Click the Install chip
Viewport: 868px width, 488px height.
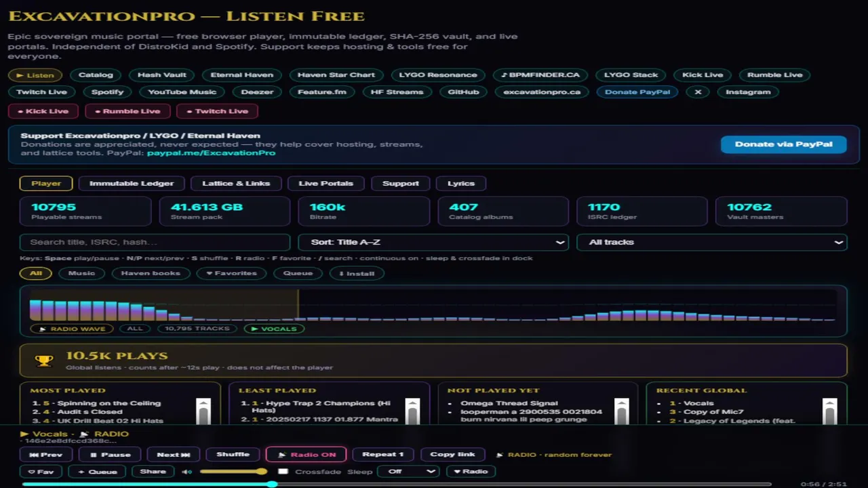[357, 273]
